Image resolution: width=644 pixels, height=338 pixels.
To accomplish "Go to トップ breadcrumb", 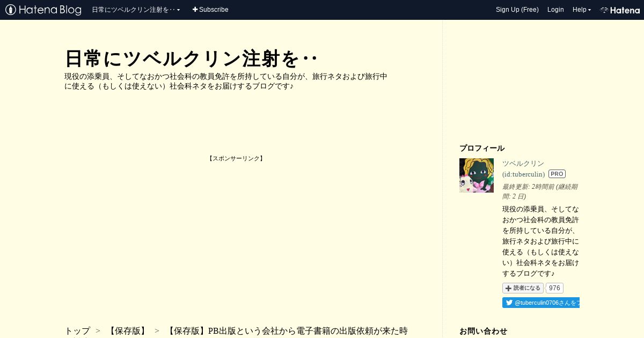I will coord(77,331).
